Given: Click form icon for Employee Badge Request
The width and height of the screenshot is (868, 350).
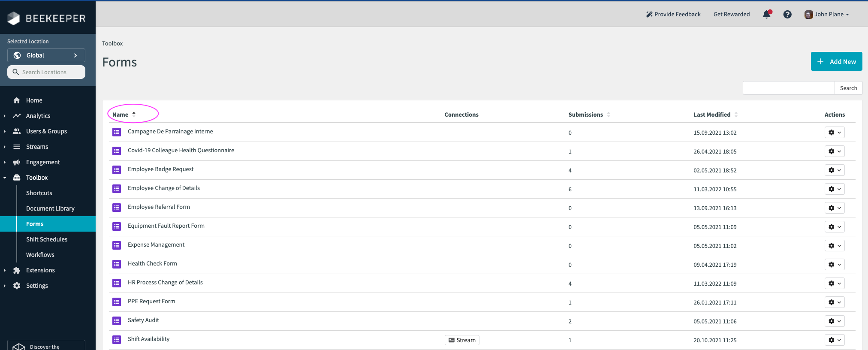Looking at the screenshot, I should point(117,170).
